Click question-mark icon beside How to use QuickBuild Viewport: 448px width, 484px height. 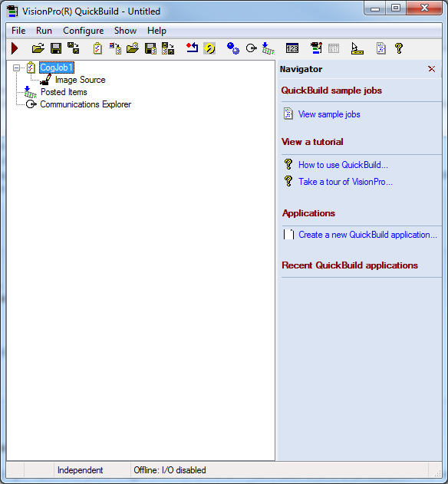pyautogui.click(x=288, y=164)
